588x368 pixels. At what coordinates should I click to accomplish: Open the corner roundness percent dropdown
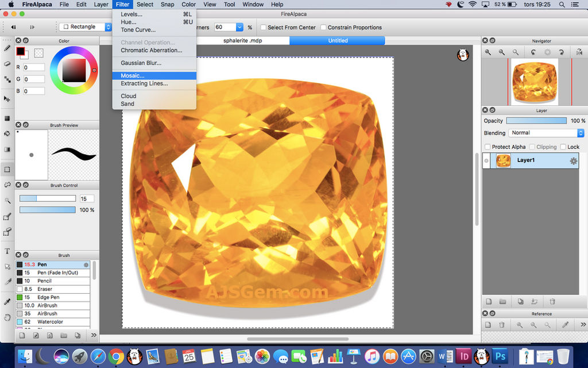[x=239, y=27]
